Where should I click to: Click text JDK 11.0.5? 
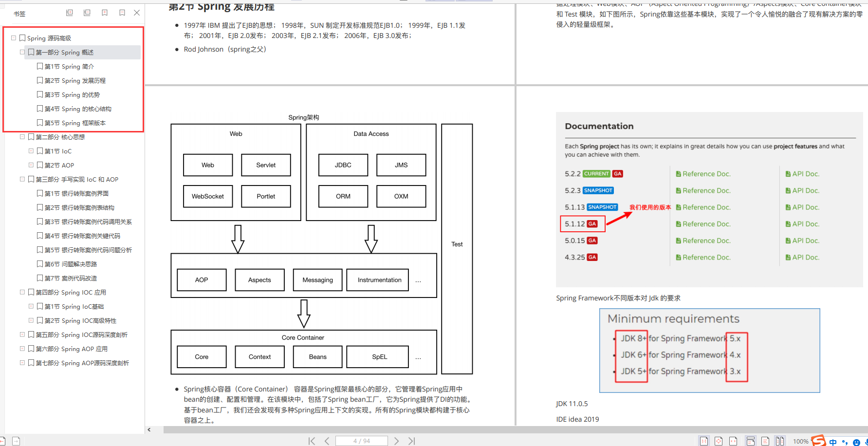[572, 404]
